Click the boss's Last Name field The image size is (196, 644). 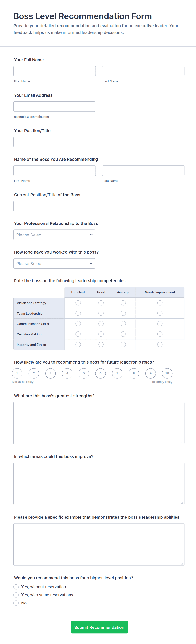(143, 170)
